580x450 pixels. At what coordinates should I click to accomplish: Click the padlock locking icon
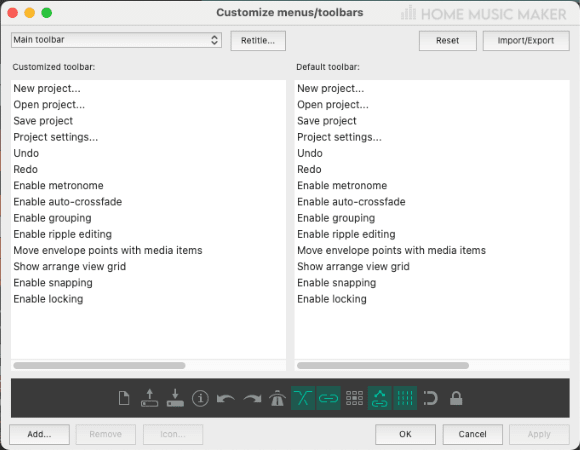pyautogui.click(x=456, y=398)
